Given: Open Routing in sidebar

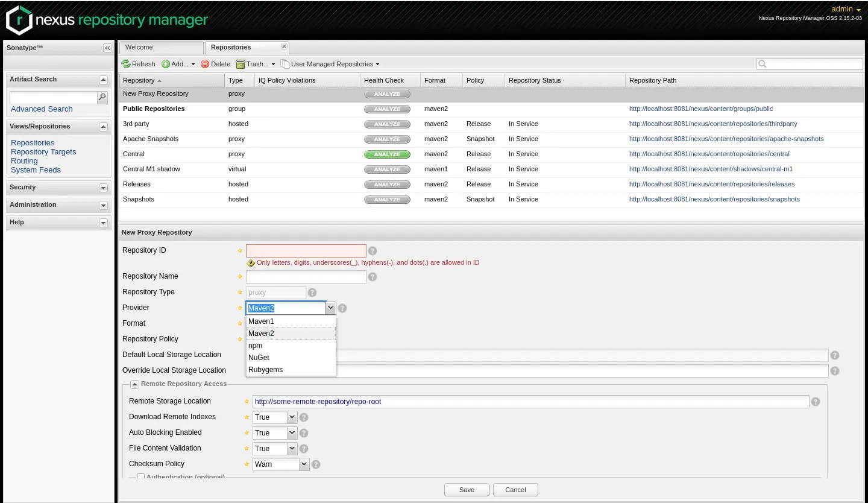Looking at the screenshot, I should coord(24,161).
